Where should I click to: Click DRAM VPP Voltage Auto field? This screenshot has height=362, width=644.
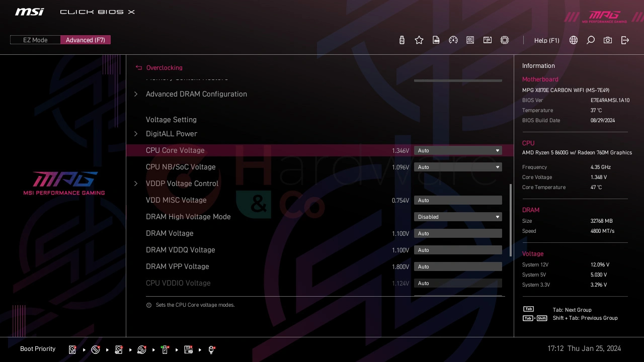pos(458,266)
